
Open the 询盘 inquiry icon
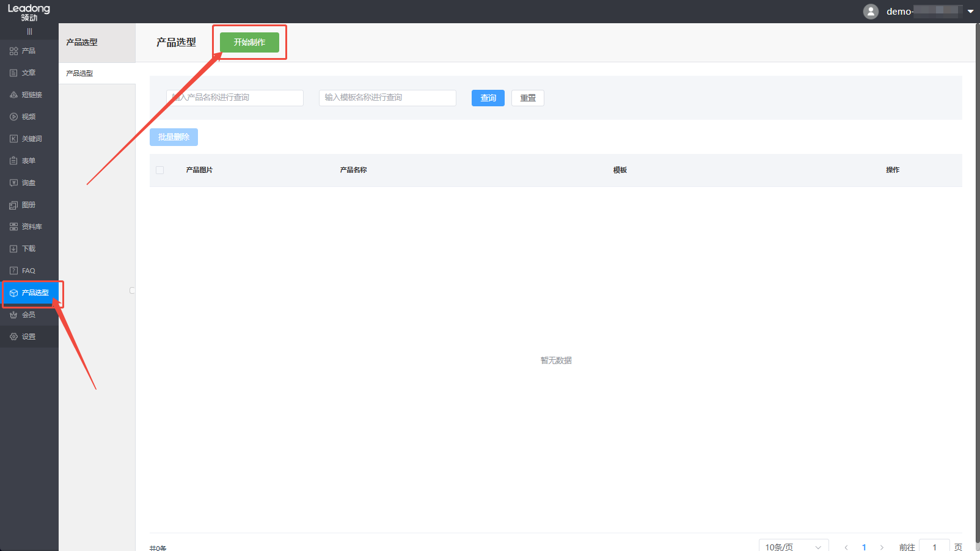(x=13, y=183)
